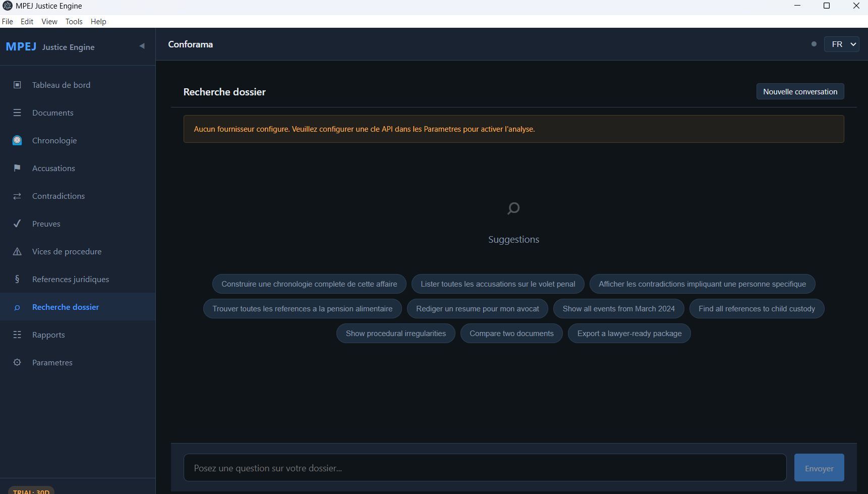Viewport: 868px width, 494px height.
Task: Open Documents via its list icon
Action: 17,113
